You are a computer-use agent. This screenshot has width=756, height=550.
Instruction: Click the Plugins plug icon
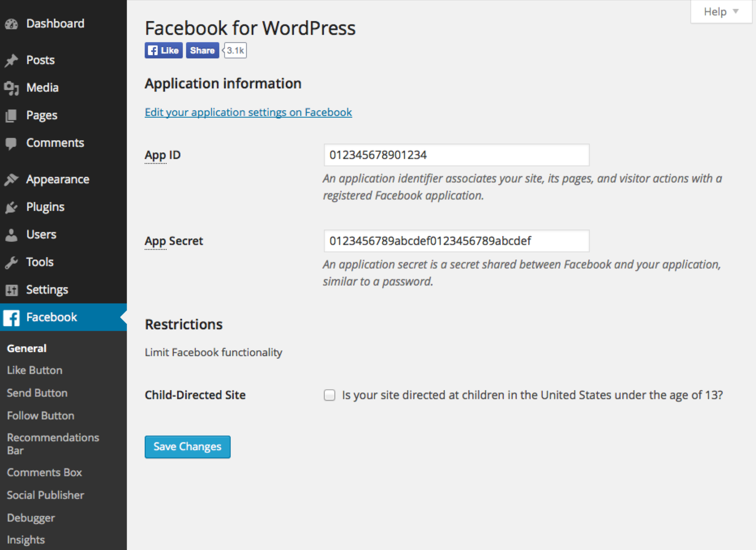11,207
